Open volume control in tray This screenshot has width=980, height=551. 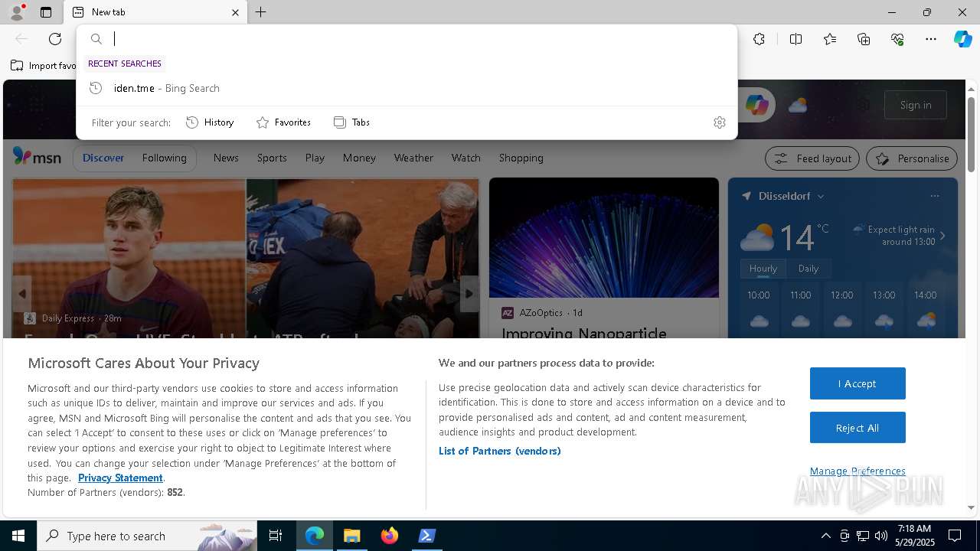tap(881, 536)
